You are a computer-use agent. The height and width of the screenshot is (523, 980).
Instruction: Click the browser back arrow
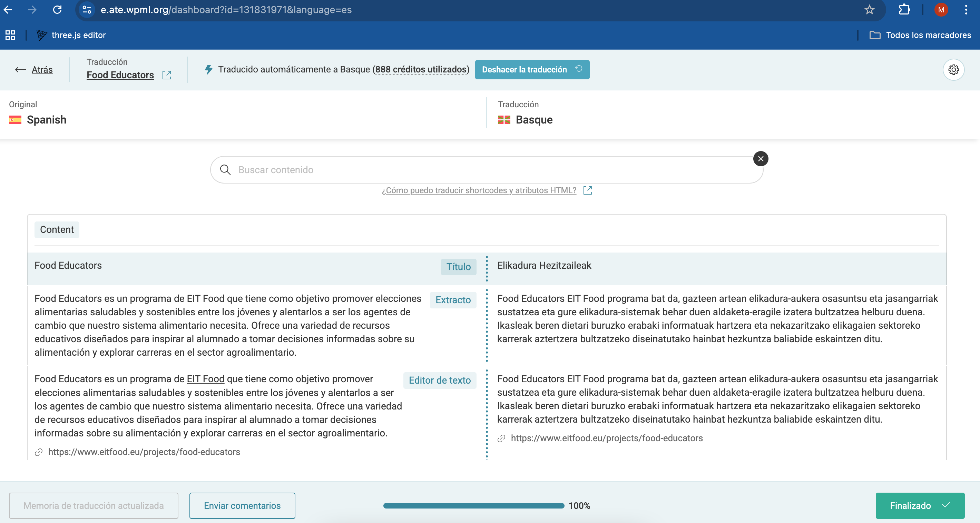(x=8, y=10)
